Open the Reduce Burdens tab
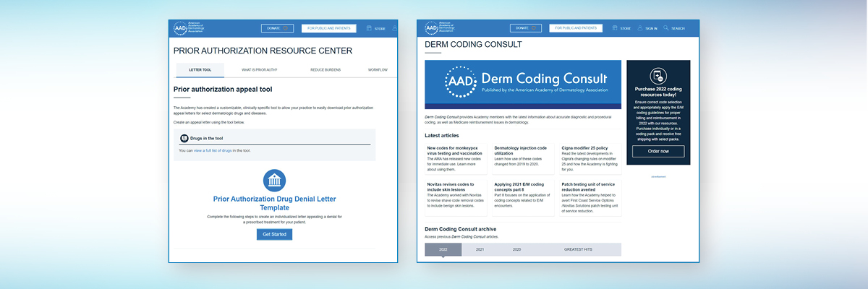This screenshot has height=289, width=868. (x=325, y=70)
